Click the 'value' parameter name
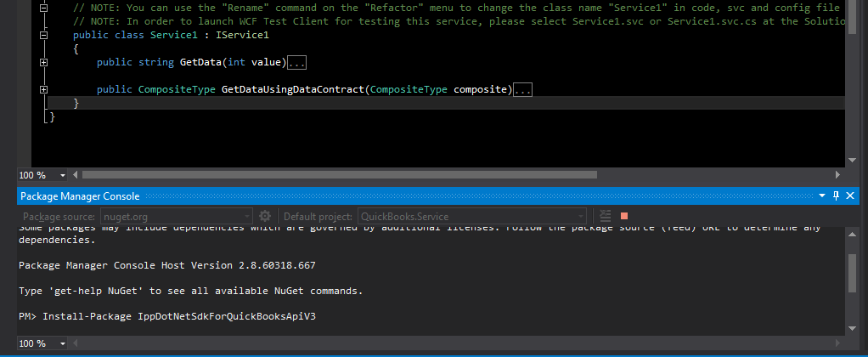 [266, 62]
